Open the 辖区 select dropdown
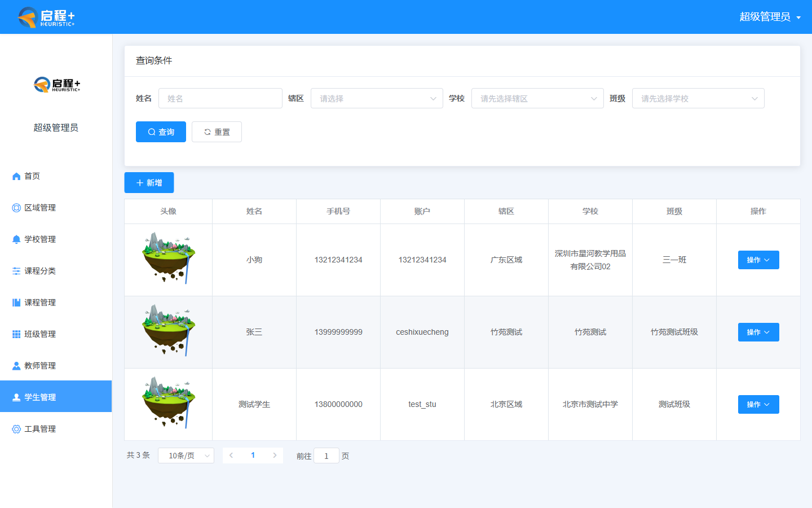The width and height of the screenshot is (812, 508). point(377,98)
